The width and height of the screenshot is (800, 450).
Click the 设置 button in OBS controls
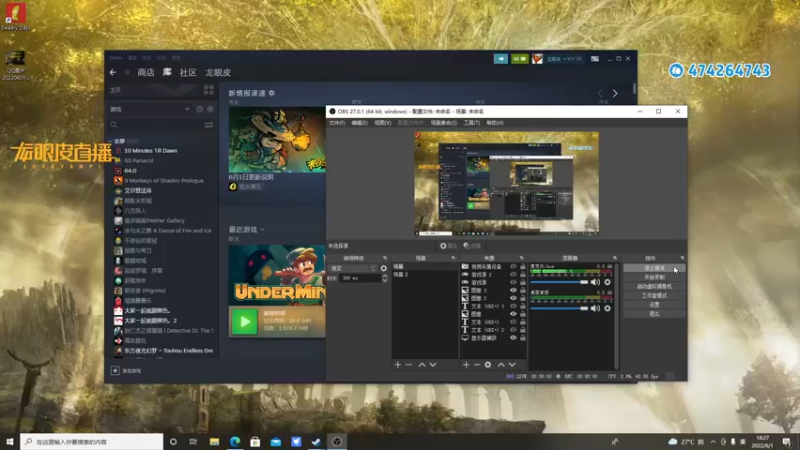tap(654, 305)
